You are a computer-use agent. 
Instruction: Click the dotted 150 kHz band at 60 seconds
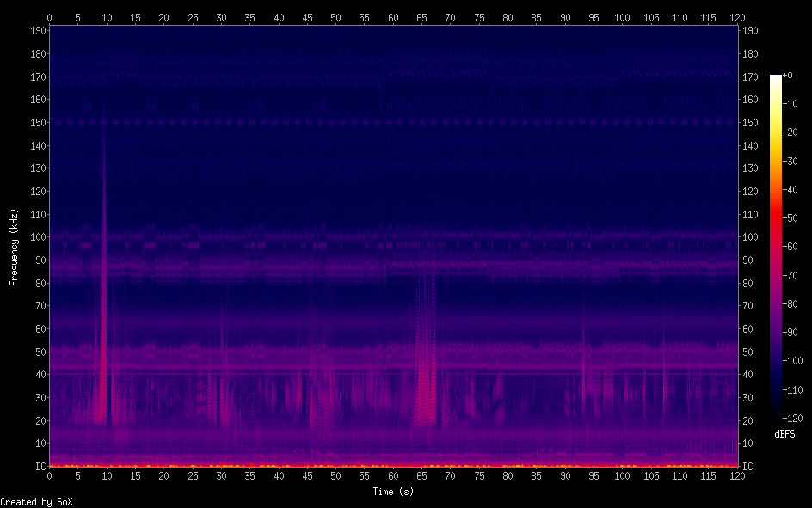tap(393, 123)
